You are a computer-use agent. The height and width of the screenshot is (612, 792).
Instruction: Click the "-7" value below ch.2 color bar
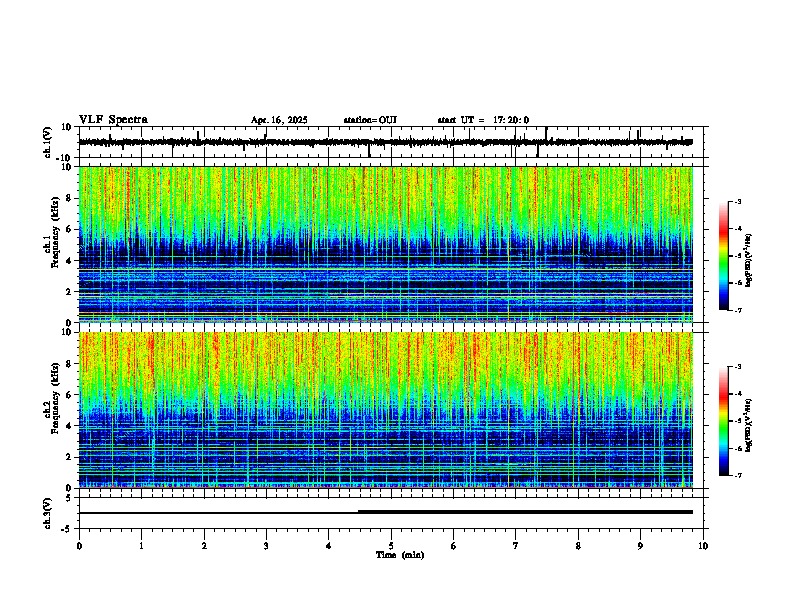tap(737, 475)
